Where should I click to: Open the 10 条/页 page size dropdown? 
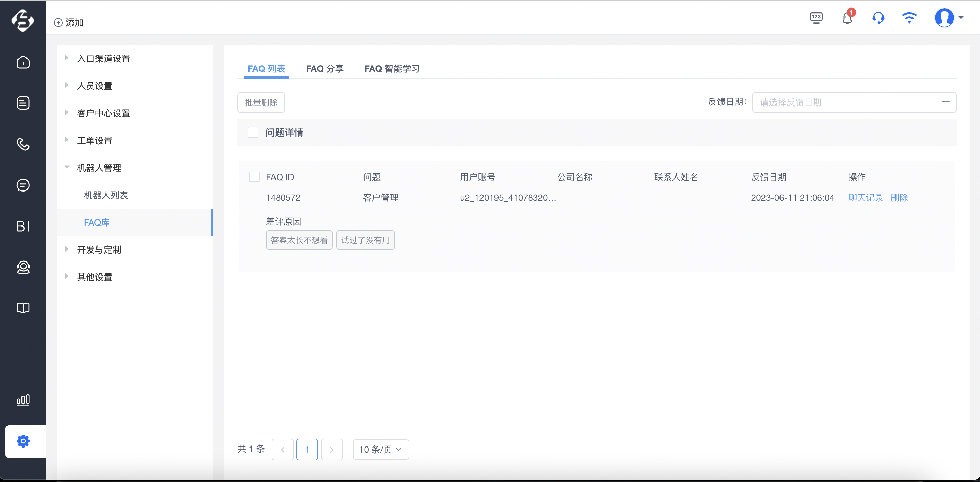point(381,450)
